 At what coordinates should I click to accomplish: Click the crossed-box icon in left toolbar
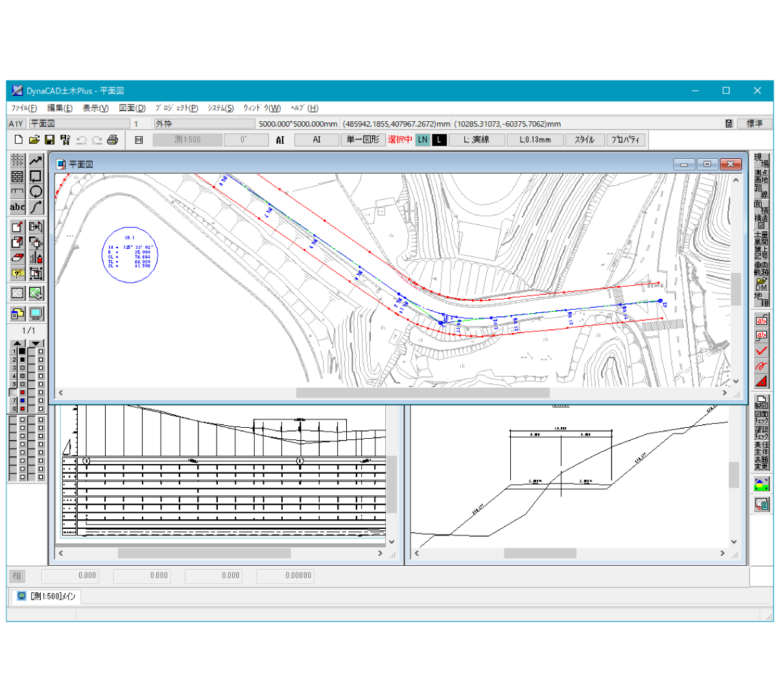(18, 293)
